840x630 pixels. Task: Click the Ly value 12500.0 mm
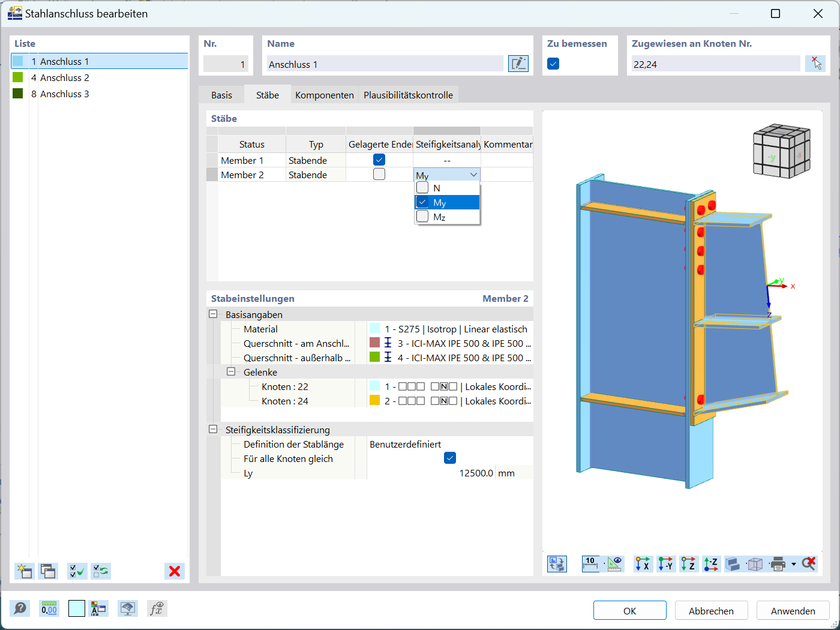tap(450, 473)
